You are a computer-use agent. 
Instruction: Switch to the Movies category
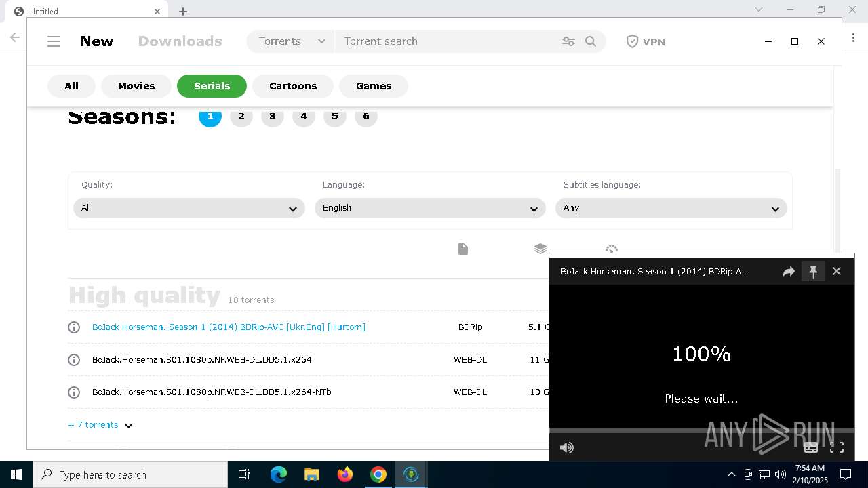(x=136, y=86)
